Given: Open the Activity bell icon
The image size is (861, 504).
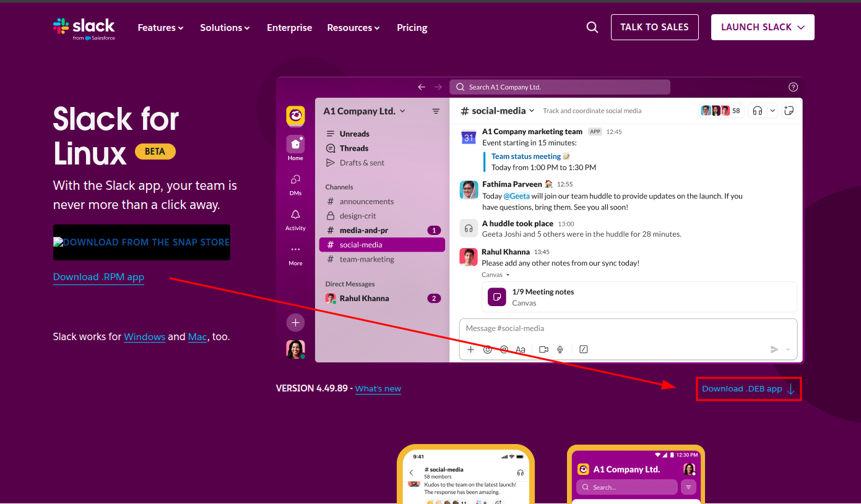Looking at the screenshot, I should [295, 215].
